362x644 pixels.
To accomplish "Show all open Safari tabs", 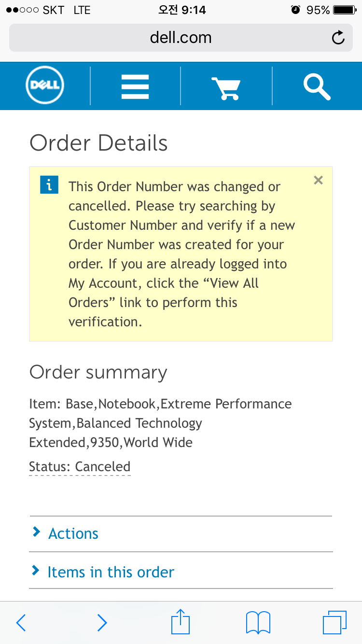I will [334, 623].
